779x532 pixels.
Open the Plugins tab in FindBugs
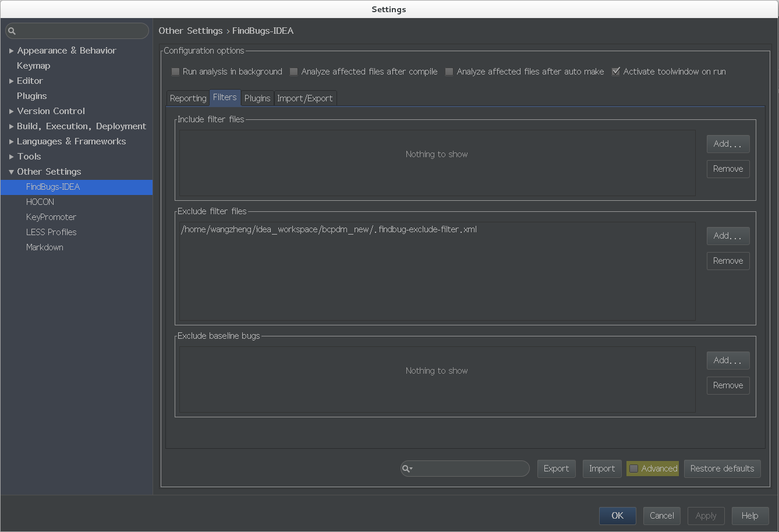coord(257,98)
